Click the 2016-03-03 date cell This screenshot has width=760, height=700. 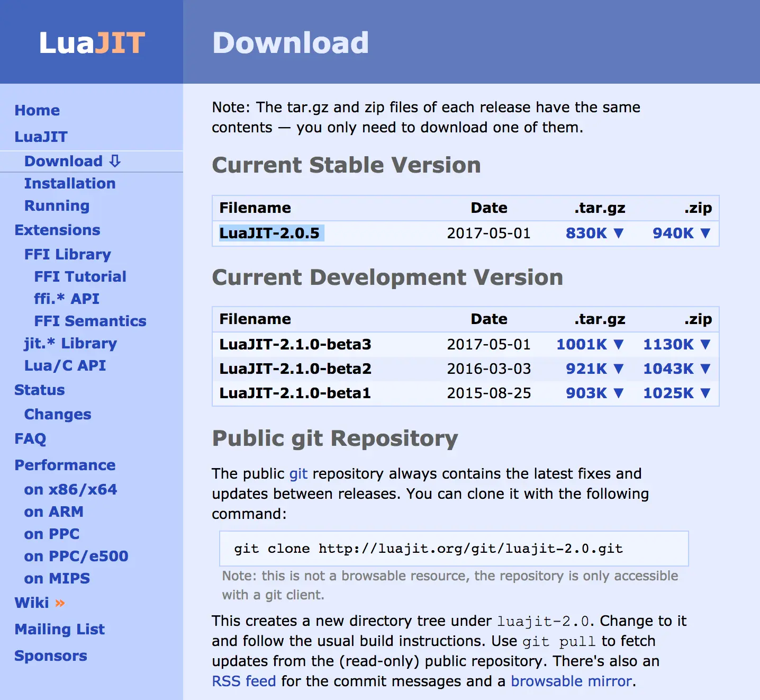pos(489,369)
